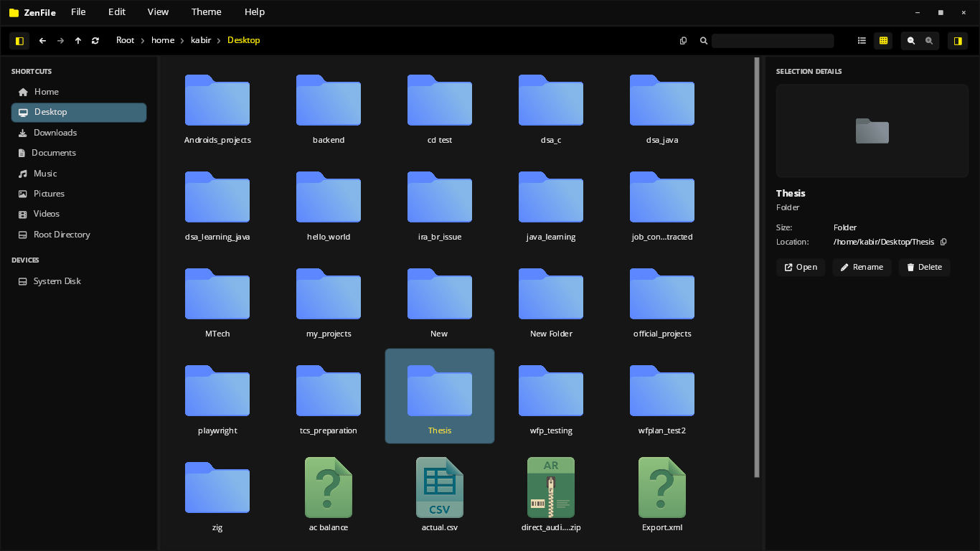Screen dimensions: 980x551
Task: Select the my_projects folder
Action: 329,300
